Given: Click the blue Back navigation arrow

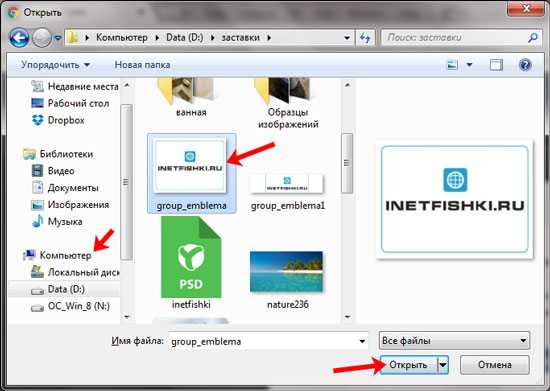Looking at the screenshot, I should pyautogui.click(x=19, y=38).
